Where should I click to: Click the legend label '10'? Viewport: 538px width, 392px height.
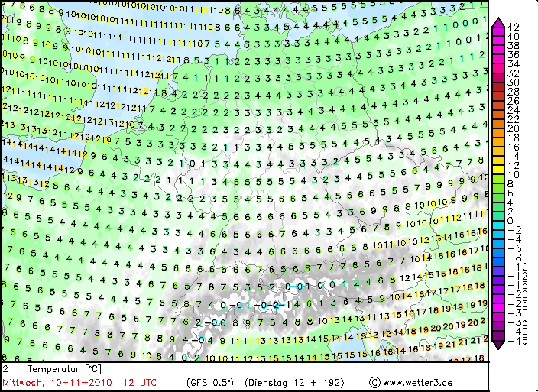(x=513, y=175)
